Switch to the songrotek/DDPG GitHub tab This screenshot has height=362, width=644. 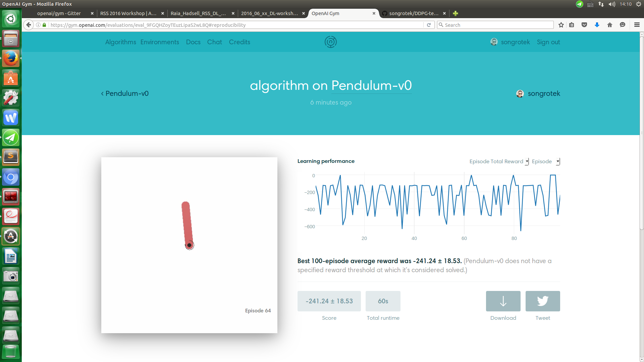pyautogui.click(x=413, y=13)
